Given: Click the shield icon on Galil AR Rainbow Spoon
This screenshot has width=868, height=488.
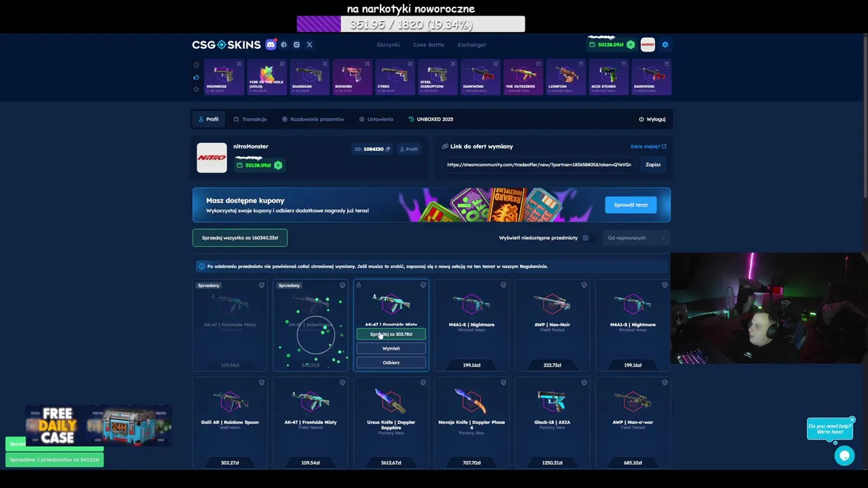Looking at the screenshot, I should pyautogui.click(x=262, y=382).
